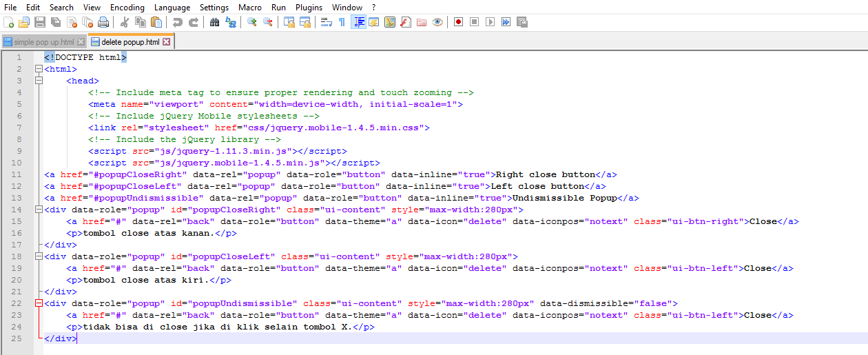Open the Define your language icon

(x=374, y=22)
